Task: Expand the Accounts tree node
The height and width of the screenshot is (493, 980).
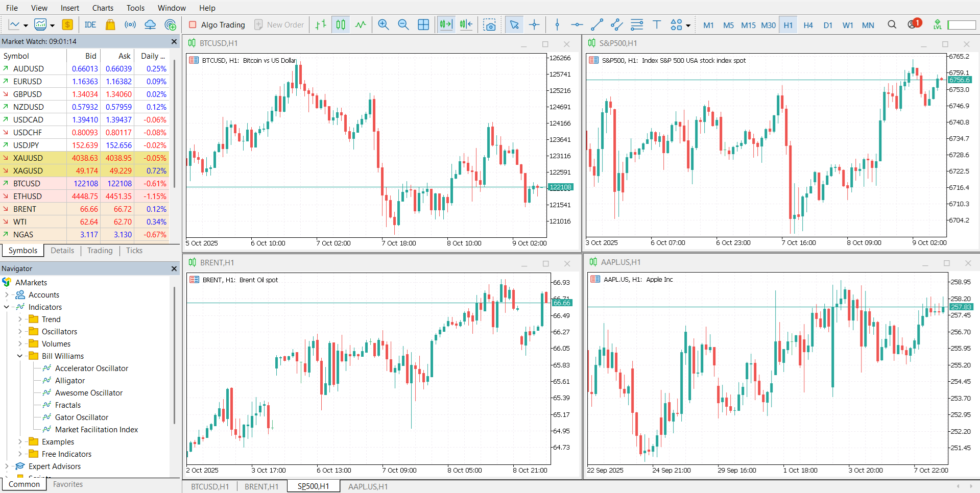Action: coord(7,294)
